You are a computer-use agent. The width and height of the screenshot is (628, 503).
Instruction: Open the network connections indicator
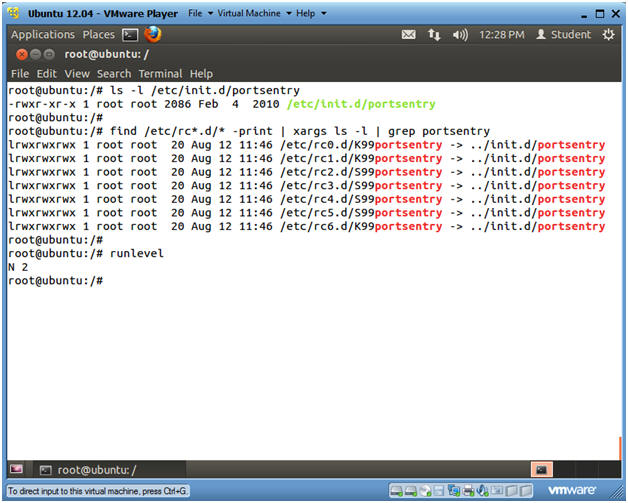434,35
